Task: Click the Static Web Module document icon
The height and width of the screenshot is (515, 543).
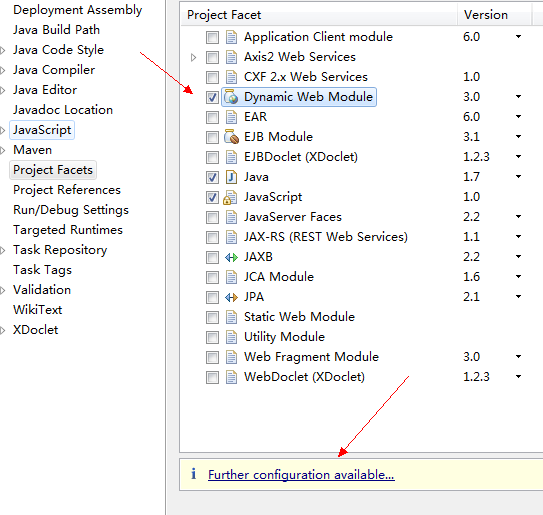Action: pyautogui.click(x=231, y=317)
